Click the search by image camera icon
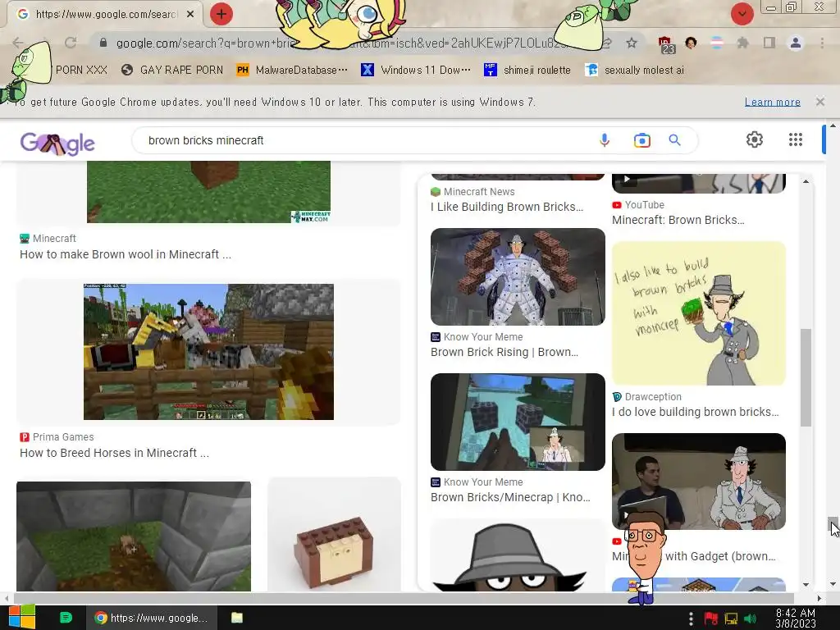The width and height of the screenshot is (840, 630). pyautogui.click(x=641, y=140)
